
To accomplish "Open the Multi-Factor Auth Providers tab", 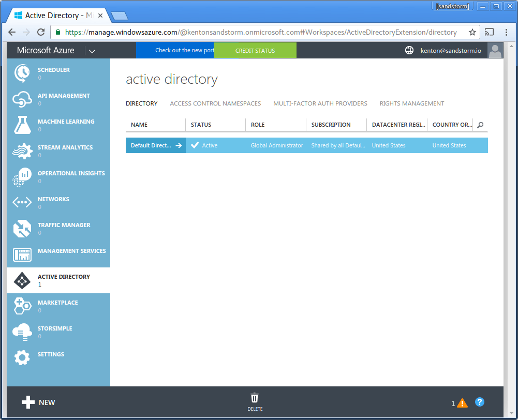I will click(x=320, y=103).
